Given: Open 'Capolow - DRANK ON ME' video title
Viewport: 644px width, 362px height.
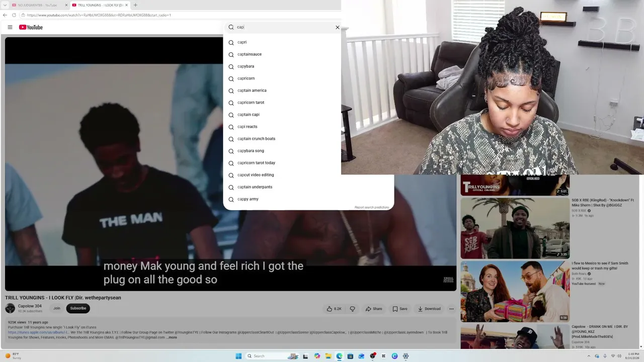Looking at the screenshot, I should click(600, 331).
